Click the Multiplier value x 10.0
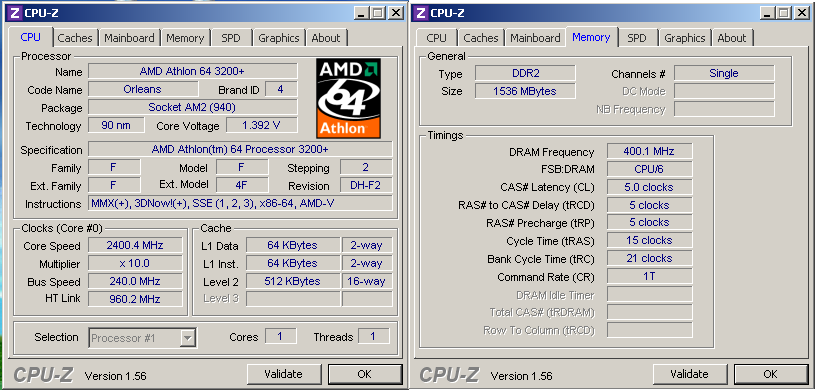This screenshot has height=390, width=815. pyautogui.click(x=135, y=263)
